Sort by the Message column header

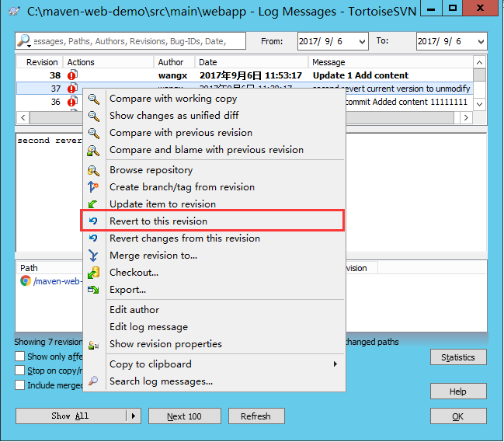point(391,62)
